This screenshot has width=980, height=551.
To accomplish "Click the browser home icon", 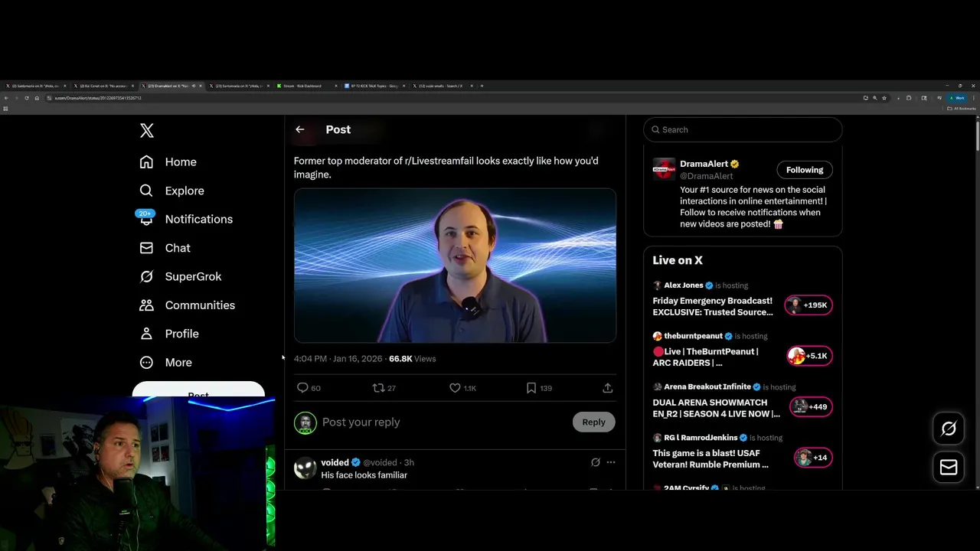I will point(37,98).
